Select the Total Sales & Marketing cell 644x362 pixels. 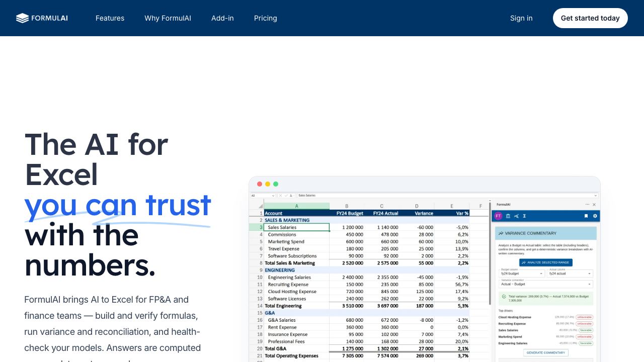(x=296, y=263)
